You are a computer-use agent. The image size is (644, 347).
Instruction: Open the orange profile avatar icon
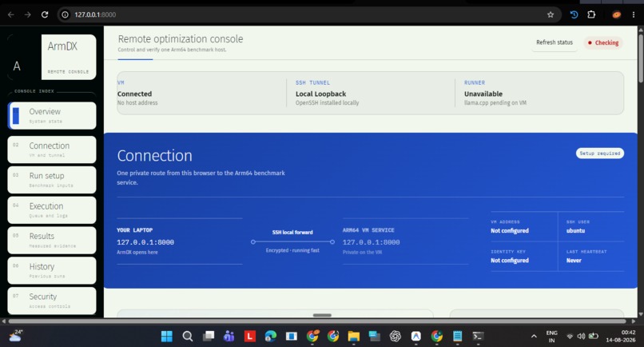coord(617,15)
